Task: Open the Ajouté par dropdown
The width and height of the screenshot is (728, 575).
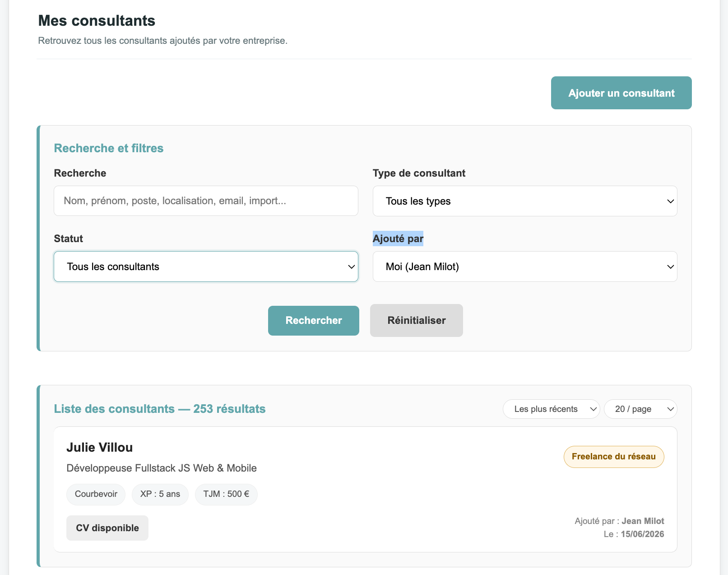Action: [525, 266]
